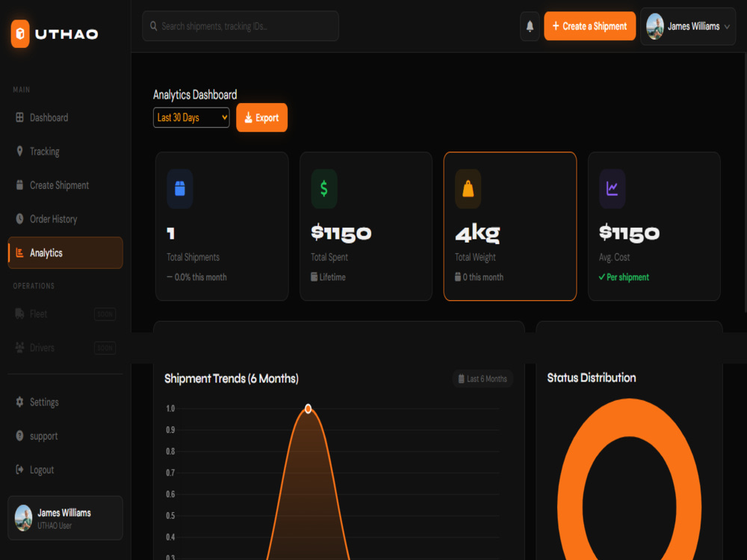Screen dimensions: 747x560
Task: Click the page vertical scrollbar
Action: 745,181
